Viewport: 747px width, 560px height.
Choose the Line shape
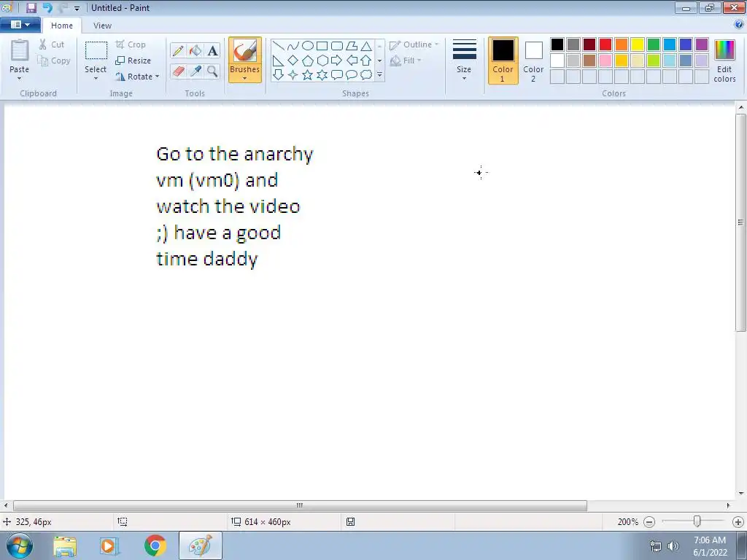[278, 46]
